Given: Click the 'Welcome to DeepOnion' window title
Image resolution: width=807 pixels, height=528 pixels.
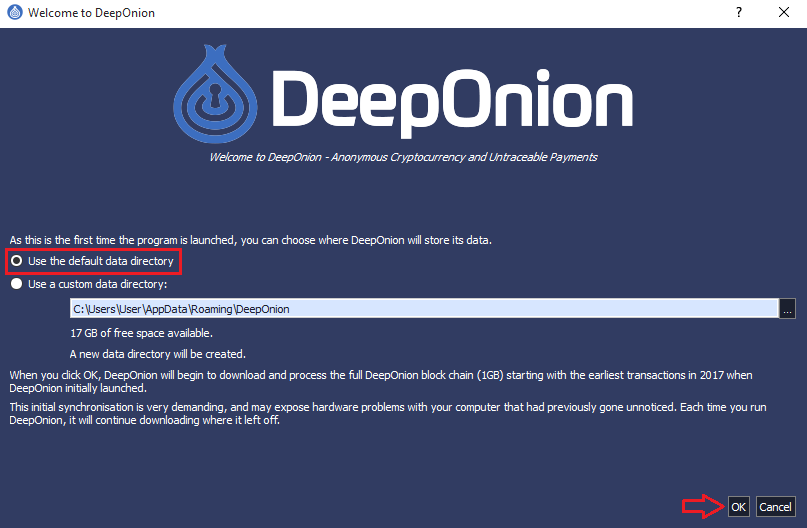Looking at the screenshot, I should pyautogui.click(x=91, y=13).
